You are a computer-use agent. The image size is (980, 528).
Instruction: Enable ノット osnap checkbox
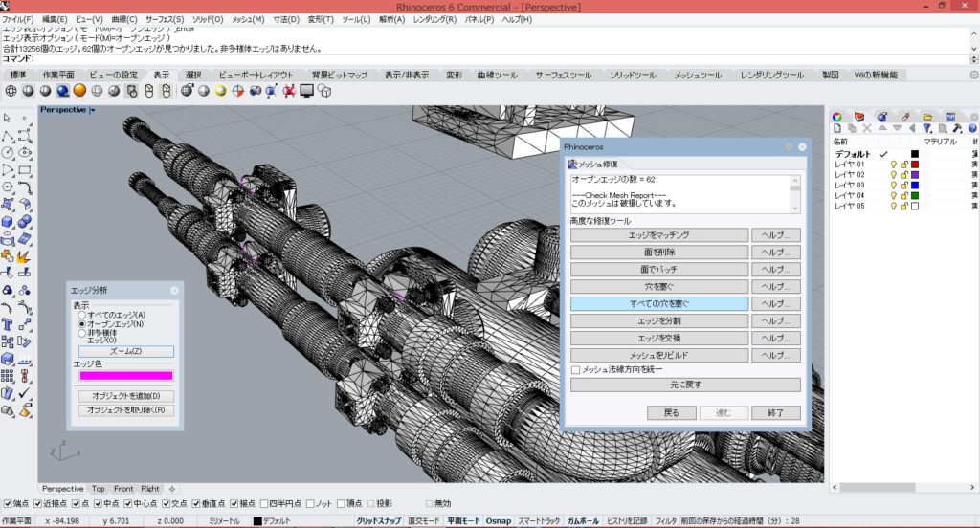pyautogui.click(x=311, y=504)
